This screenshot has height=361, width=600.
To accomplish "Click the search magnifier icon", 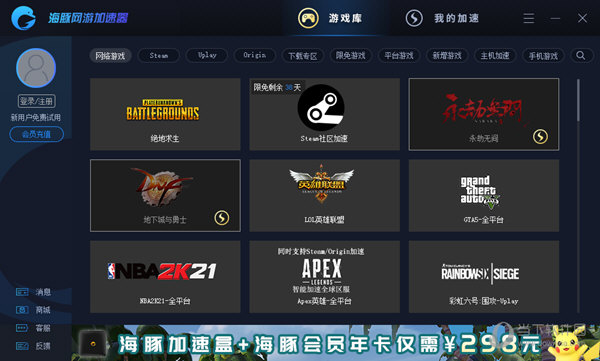I will [x=581, y=56].
